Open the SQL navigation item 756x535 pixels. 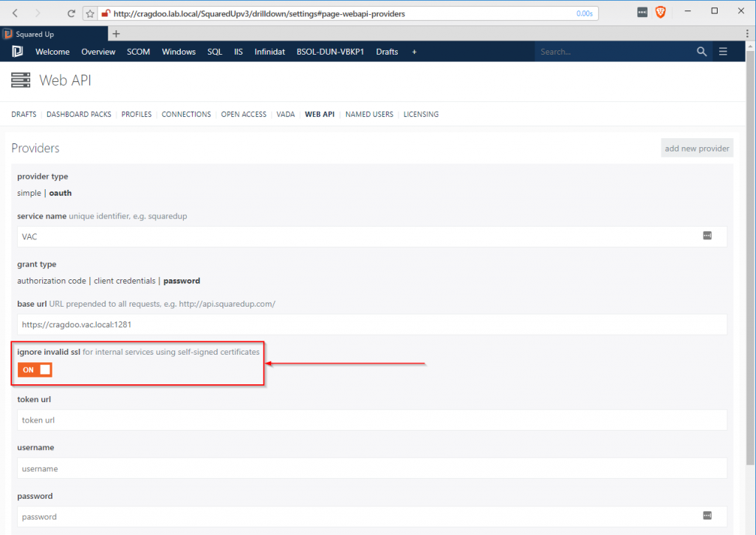click(215, 52)
